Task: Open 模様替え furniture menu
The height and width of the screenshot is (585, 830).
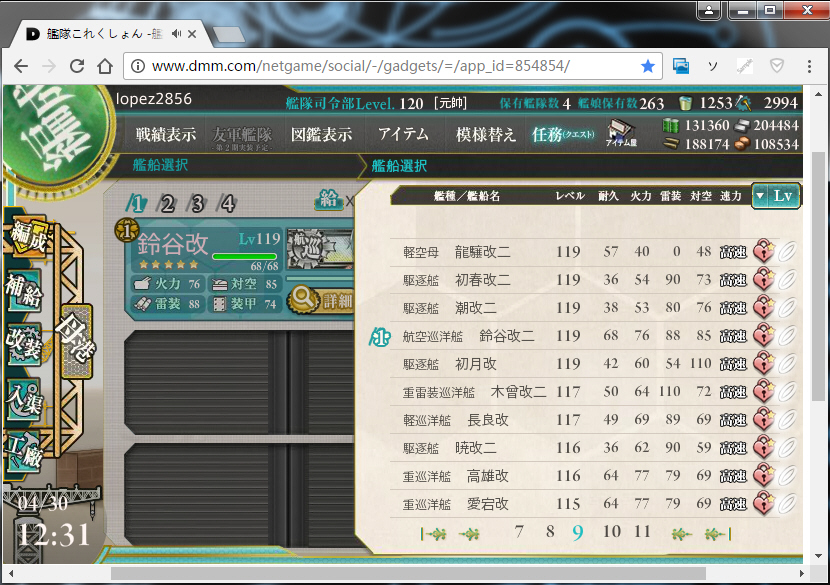Action: point(485,134)
